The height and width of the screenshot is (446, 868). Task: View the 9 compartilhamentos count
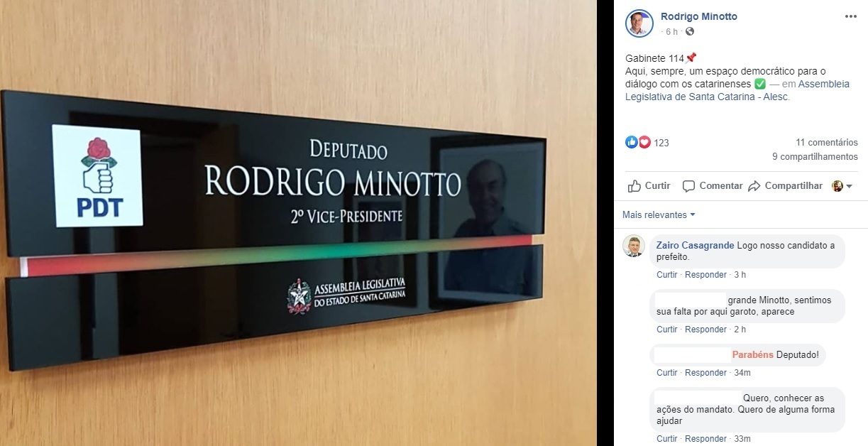click(x=815, y=157)
